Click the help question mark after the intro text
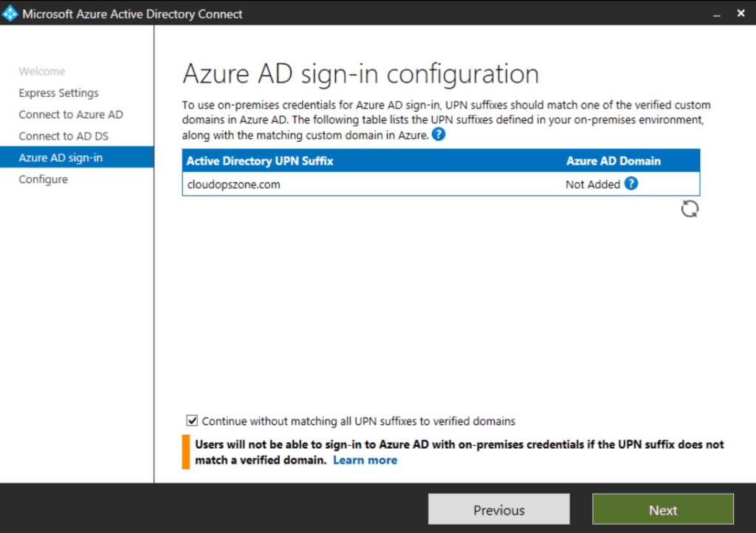The width and height of the screenshot is (756, 533). (438, 134)
